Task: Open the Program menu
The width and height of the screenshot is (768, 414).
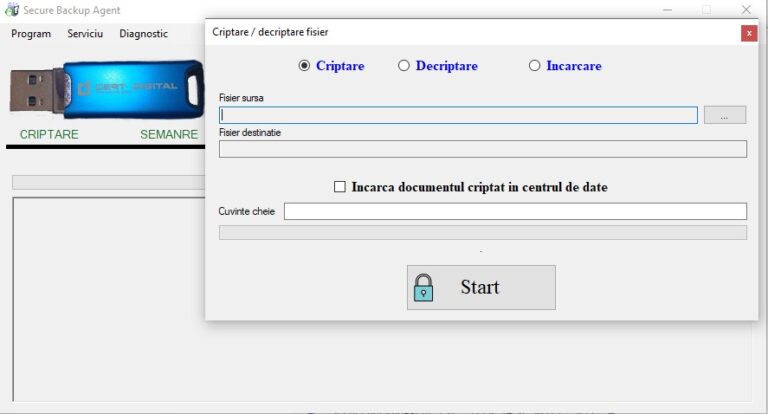Action: [31, 34]
